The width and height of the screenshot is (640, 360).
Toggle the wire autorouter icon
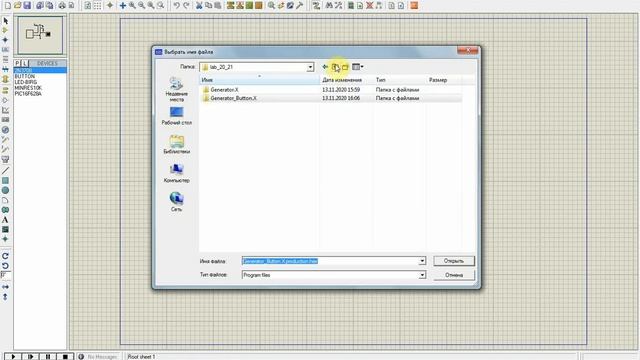316,5
